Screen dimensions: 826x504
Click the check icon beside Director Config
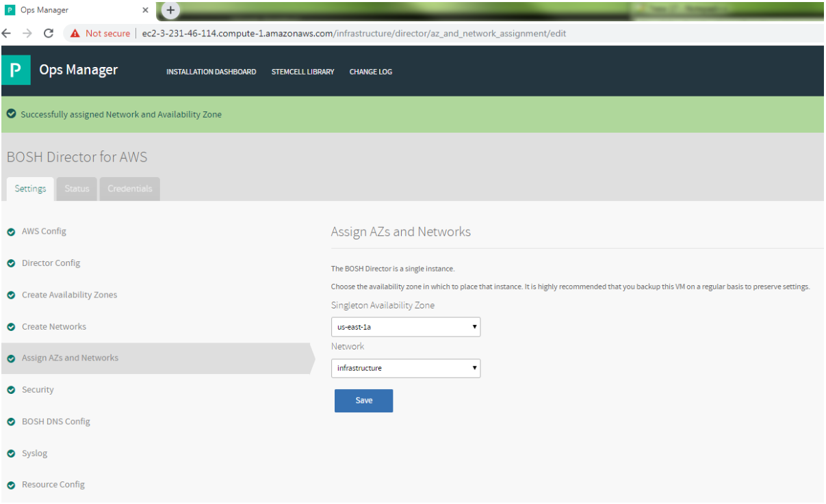(x=11, y=263)
